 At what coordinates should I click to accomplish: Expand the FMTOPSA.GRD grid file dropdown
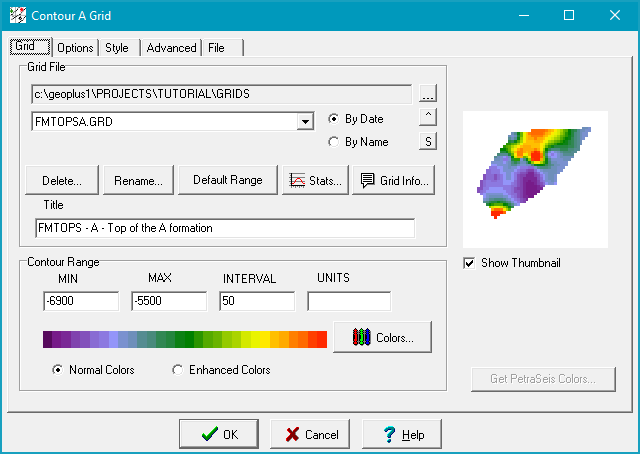[x=305, y=122]
